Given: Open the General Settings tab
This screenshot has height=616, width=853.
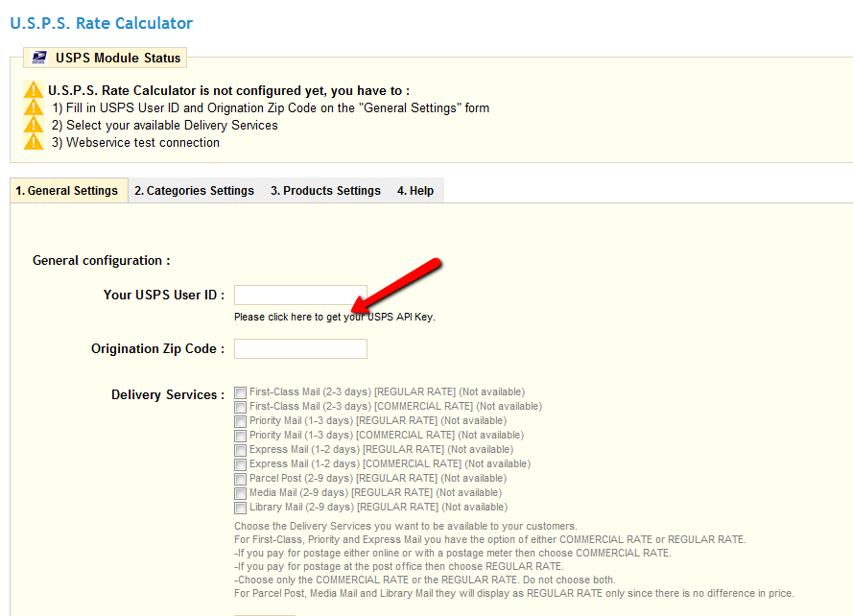Looking at the screenshot, I should pos(67,190).
